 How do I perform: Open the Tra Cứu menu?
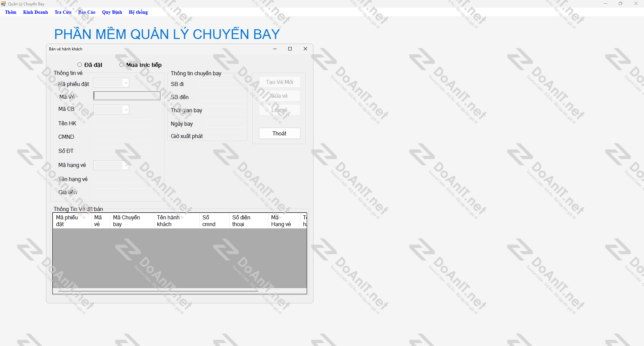point(63,12)
